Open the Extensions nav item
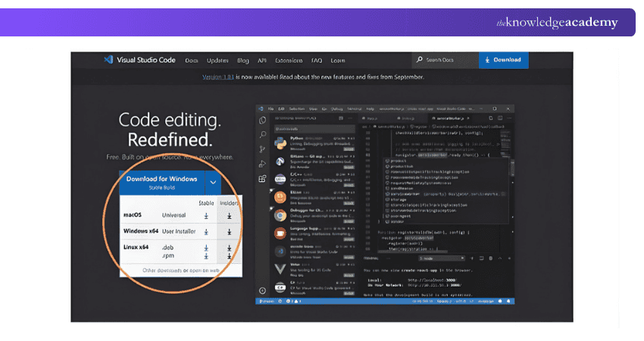 click(x=289, y=61)
